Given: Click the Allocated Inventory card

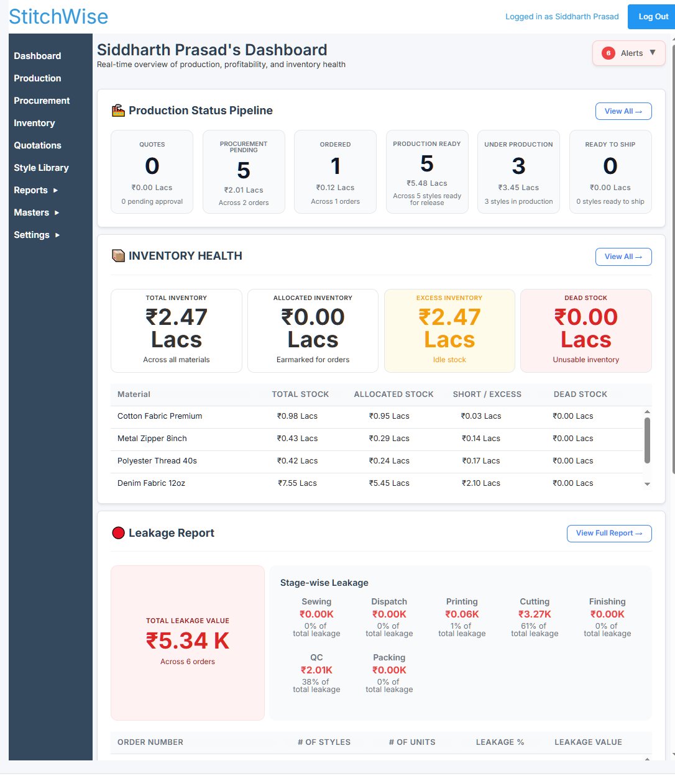Looking at the screenshot, I should [x=313, y=330].
